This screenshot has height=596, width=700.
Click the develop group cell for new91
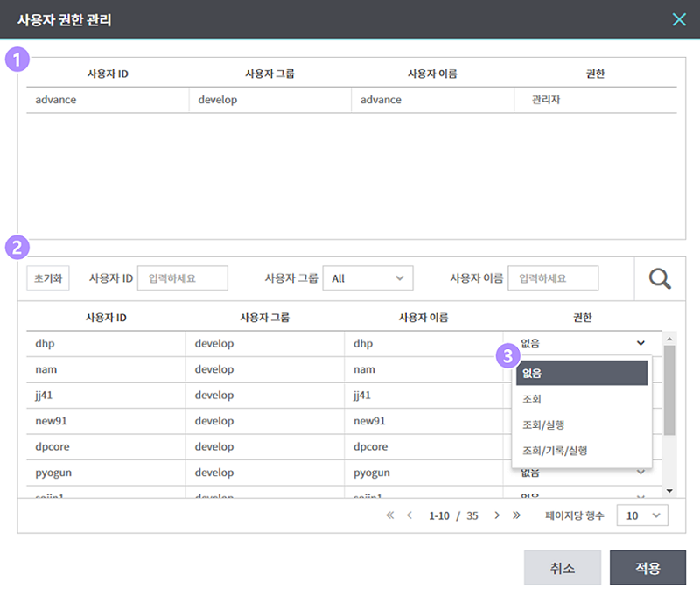265,421
